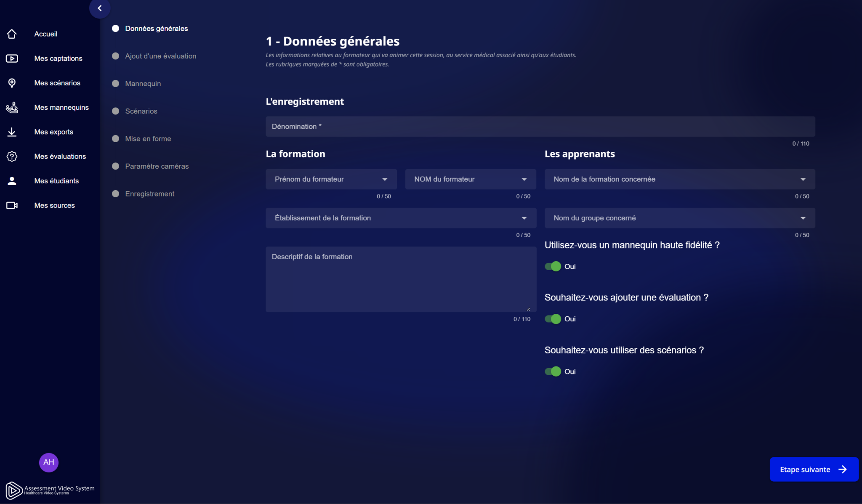Click the 0 / 110 counter under Dénomination

coord(801,143)
